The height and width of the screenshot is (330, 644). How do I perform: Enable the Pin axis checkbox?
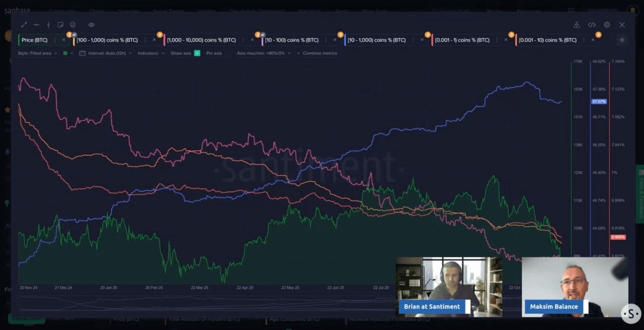228,53
